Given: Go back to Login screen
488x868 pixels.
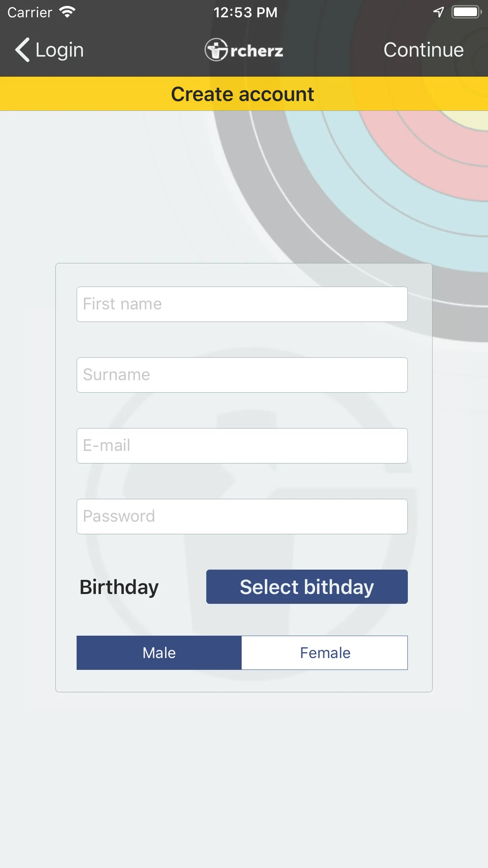Looking at the screenshot, I should pos(50,50).
